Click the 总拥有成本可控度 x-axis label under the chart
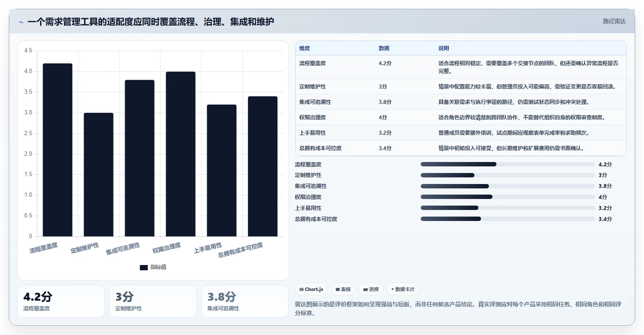Screen dimensions: 644x335 (x=241, y=250)
